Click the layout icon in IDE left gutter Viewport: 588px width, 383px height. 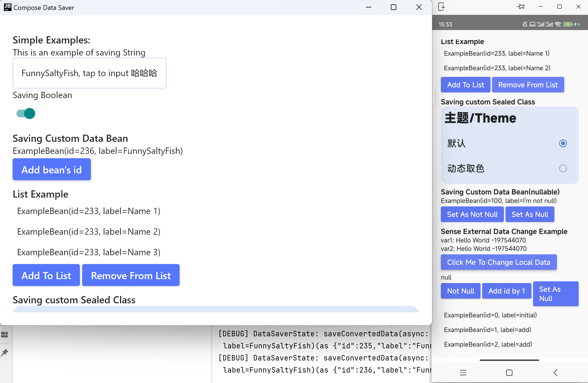click(5, 334)
